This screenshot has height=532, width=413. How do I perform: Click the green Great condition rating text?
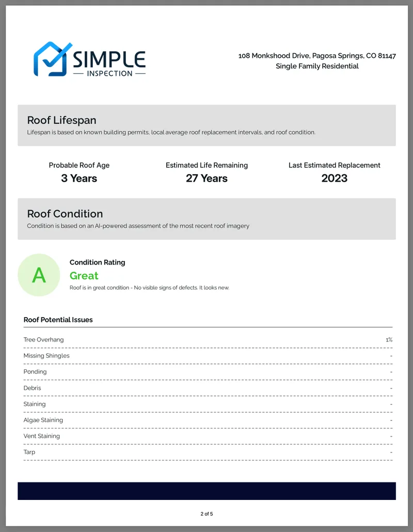[x=84, y=276]
